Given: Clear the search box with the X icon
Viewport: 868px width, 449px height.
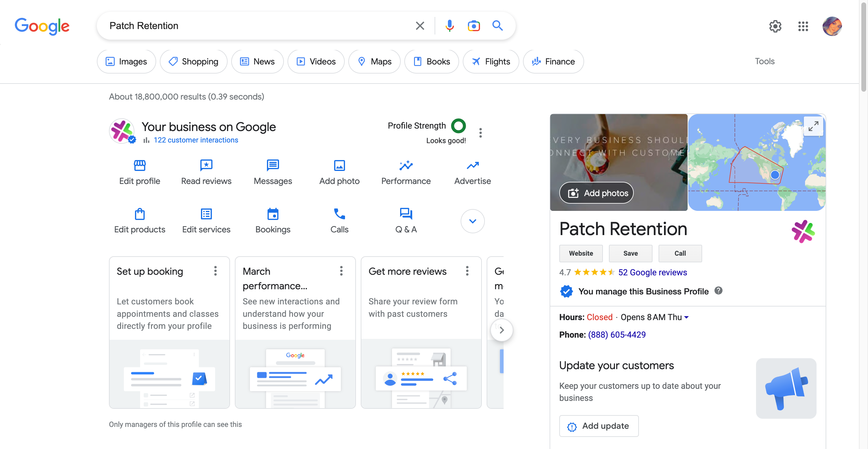Looking at the screenshot, I should tap(419, 26).
